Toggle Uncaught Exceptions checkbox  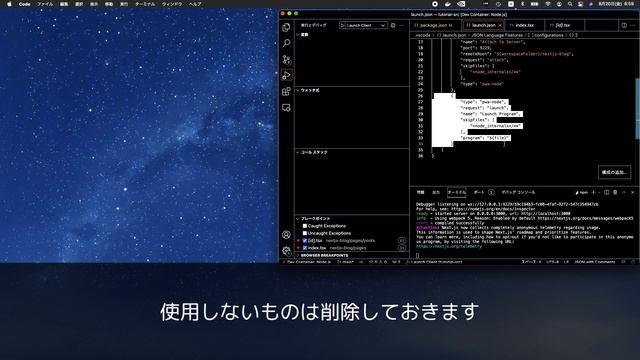point(304,233)
